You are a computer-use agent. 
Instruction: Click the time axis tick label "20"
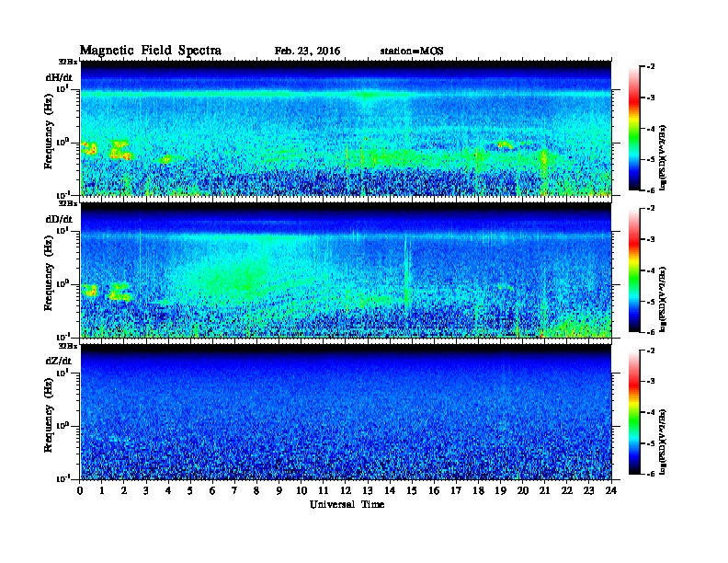coord(523,491)
